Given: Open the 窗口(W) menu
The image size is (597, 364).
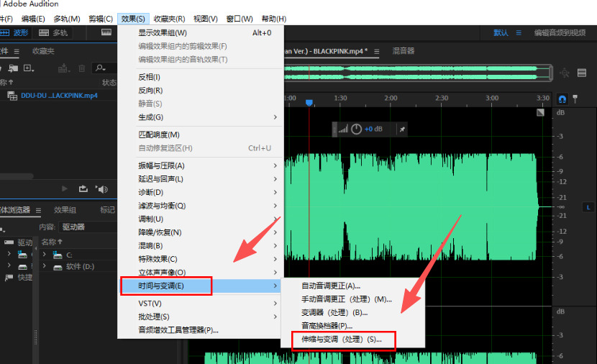Looking at the screenshot, I should click(x=240, y=19).
